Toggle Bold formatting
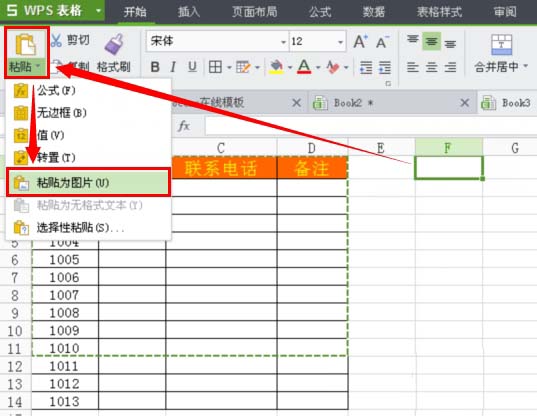Screen dimensions: 537x416 coord(155,67)
